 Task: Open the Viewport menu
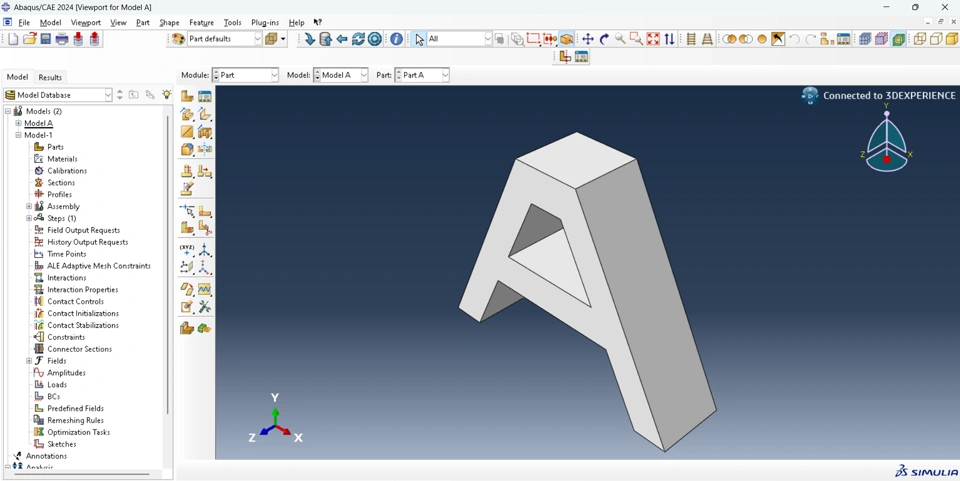pyautogui.click(x=86, y=23)
